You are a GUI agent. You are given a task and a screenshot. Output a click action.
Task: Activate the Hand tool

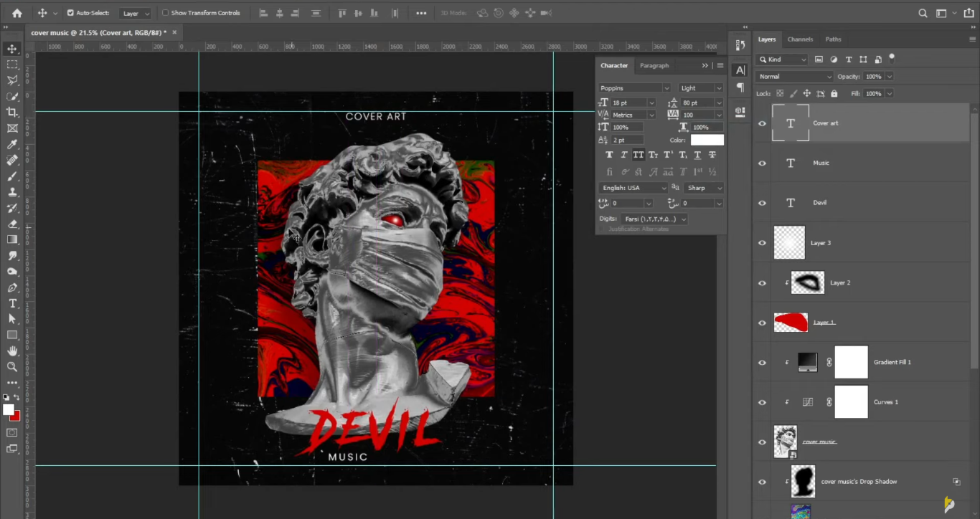pos(11,351)
